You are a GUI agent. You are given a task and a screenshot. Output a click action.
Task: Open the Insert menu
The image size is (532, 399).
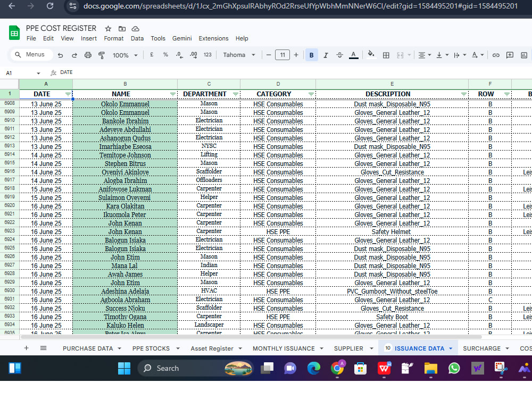pyautogui.click(x=88, y=38)
